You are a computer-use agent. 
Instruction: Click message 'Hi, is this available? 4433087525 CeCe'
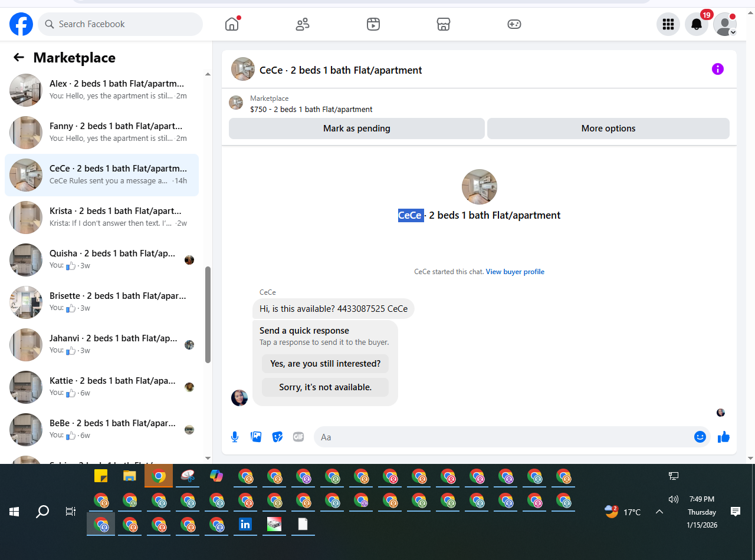click(333, 309)
